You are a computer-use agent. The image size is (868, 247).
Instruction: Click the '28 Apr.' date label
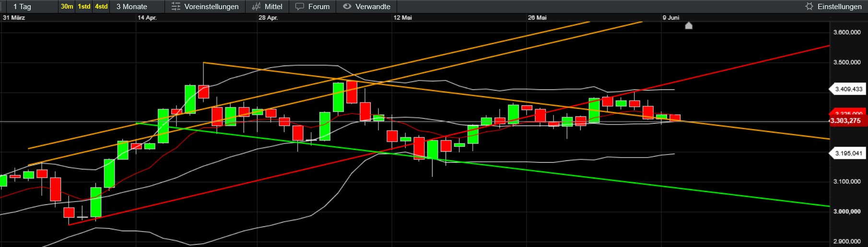coord(268,18)
